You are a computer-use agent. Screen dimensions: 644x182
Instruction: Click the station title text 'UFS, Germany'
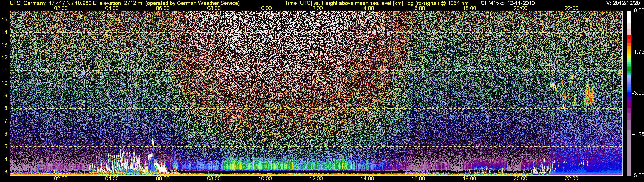pyautogui.click(x=28, y=3)
